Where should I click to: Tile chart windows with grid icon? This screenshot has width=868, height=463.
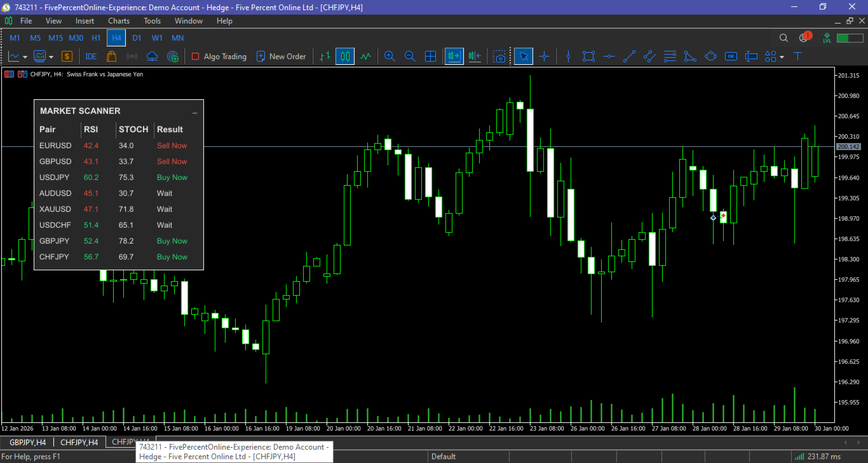(x=430, y=57)
